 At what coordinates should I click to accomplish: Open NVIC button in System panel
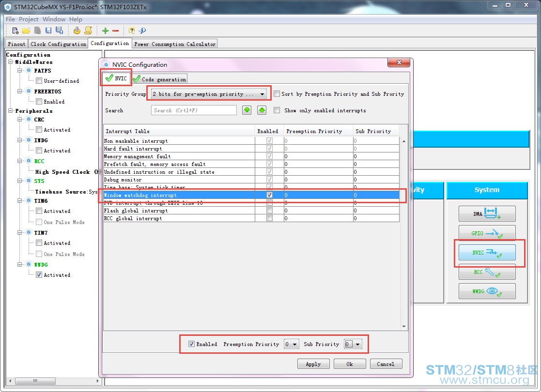coord(487,252)
